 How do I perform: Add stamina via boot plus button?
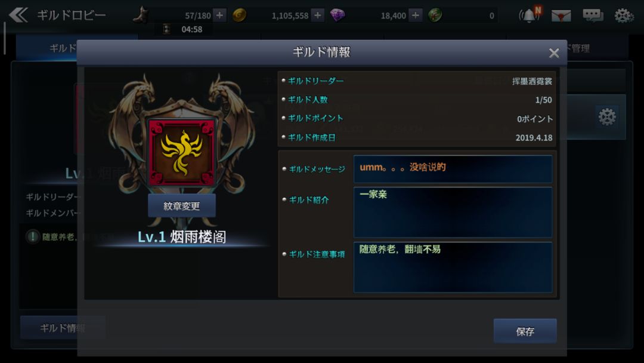tap(219, 16)
